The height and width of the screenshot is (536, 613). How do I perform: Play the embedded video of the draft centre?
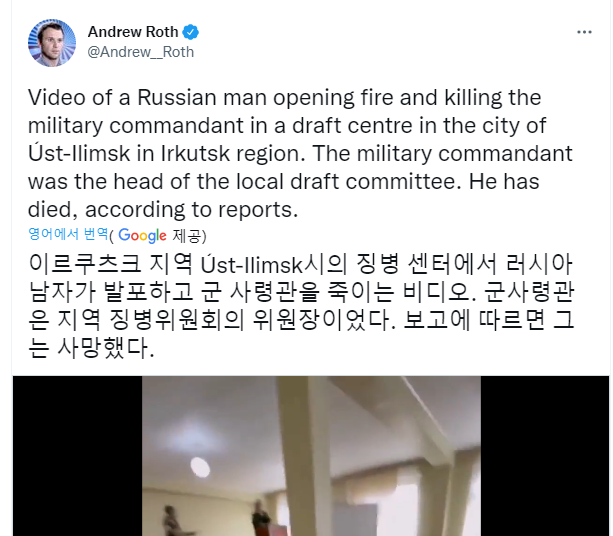(311, 456)
